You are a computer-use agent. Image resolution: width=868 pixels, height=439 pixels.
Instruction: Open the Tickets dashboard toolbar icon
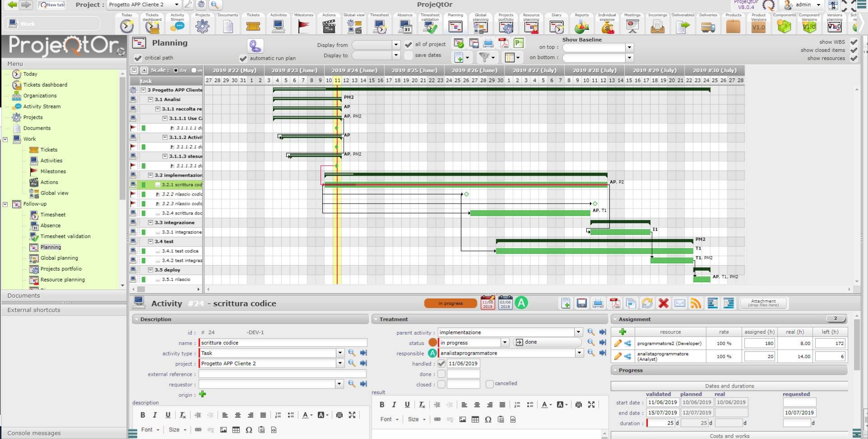[152, 26]
